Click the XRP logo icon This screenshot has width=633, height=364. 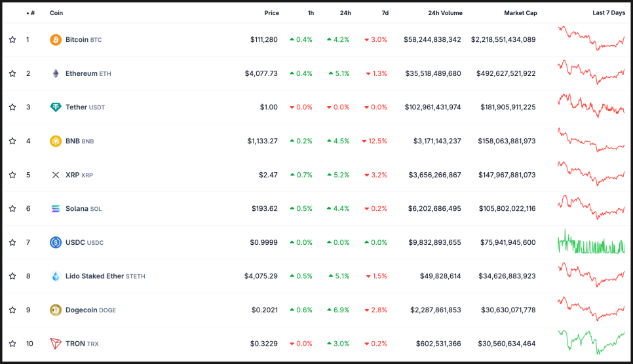click(x=56, y=175)
